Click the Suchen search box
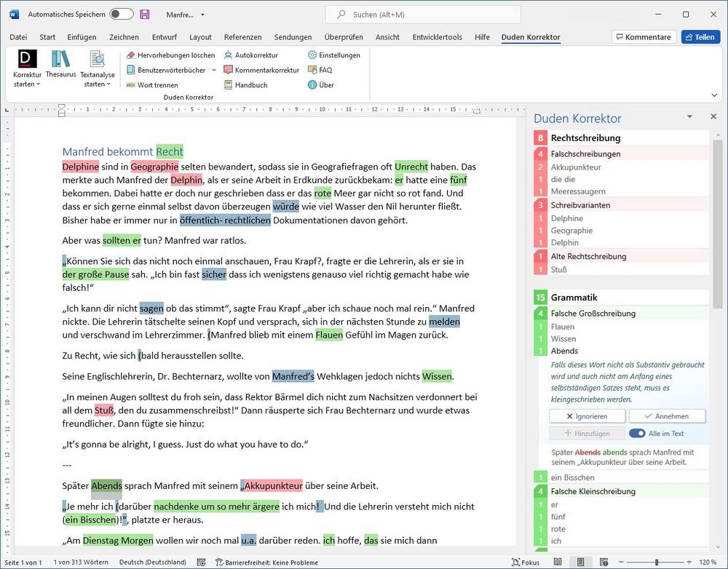Screen dimensions: 728x569 (x=423, y=15)
